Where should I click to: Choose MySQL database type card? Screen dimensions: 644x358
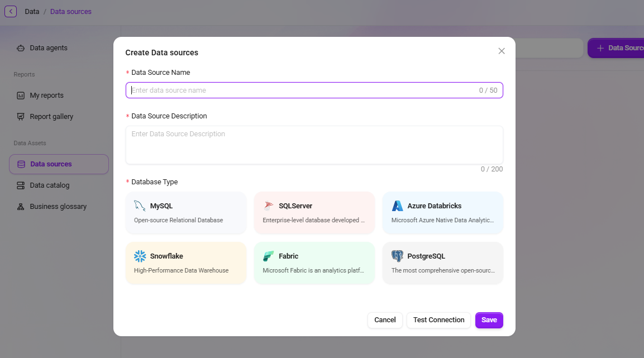[186, 213]
